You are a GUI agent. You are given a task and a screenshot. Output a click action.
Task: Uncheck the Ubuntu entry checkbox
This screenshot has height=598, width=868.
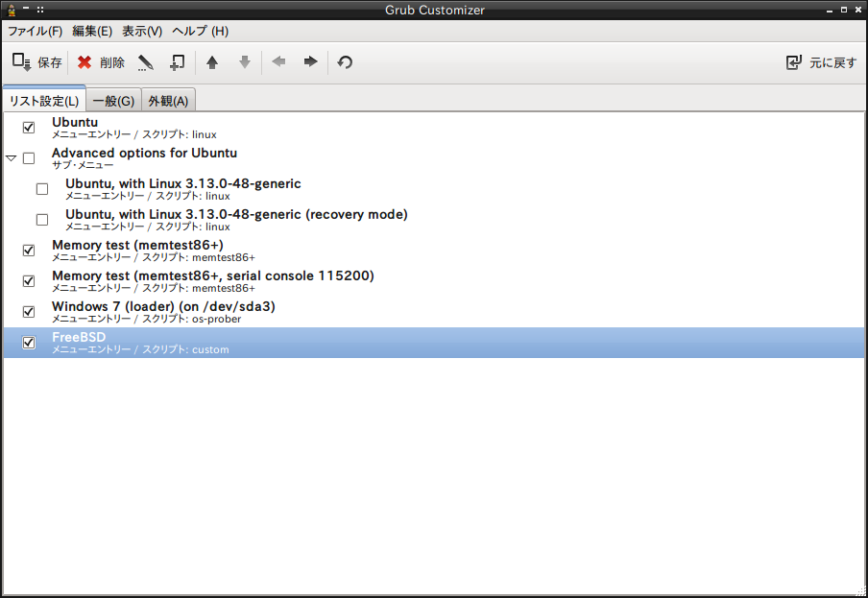pyautogui.click(x=29, y=128)
